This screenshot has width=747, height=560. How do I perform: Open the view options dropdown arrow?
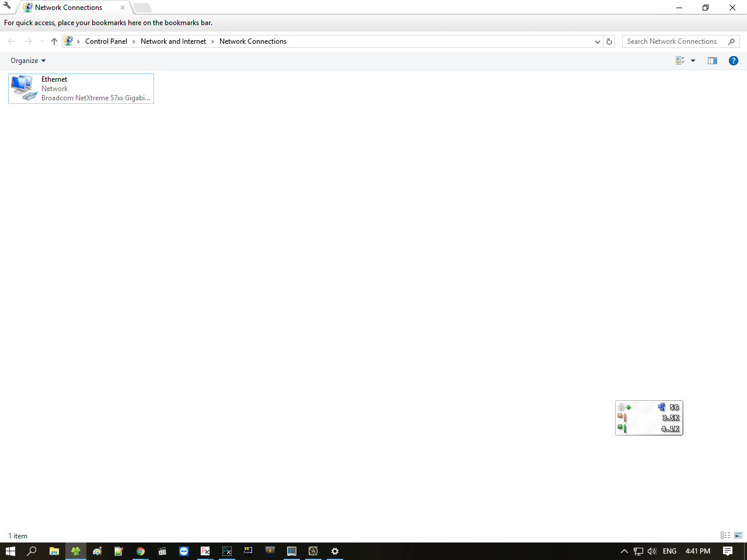(693, 61)
